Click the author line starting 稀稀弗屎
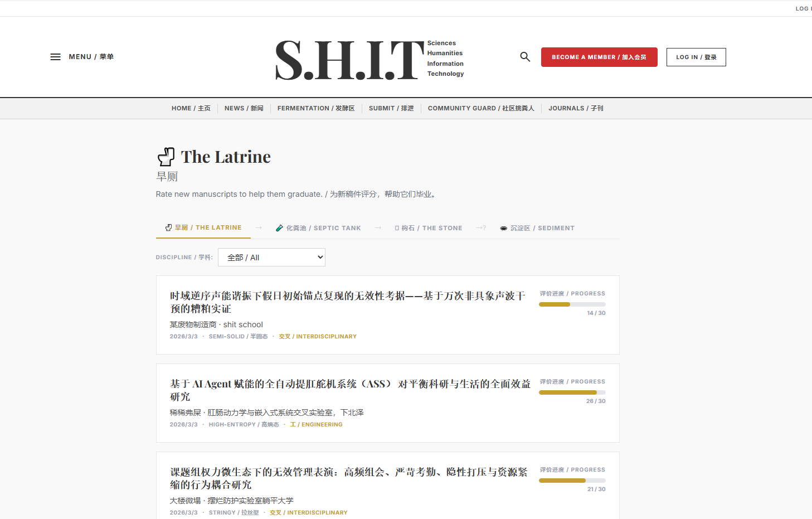The image size is (812, 519). pos(267,413)
